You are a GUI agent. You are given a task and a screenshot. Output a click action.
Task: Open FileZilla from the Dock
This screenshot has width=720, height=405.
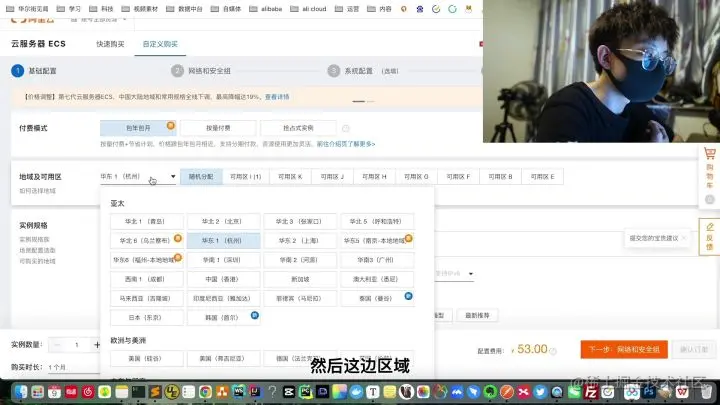coord(591,392)
